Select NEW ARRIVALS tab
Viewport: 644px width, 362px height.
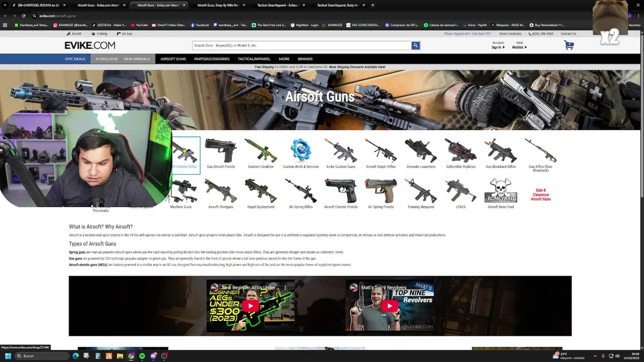click(x=137, y=59)
